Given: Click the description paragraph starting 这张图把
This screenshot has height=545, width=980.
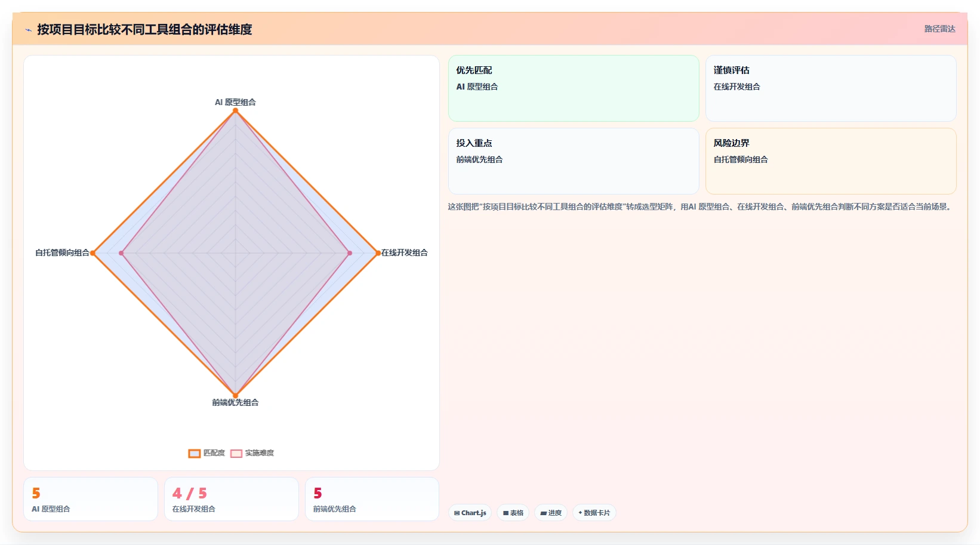Looking at the screenshot, I should pyautogui.click(x=700, y=207).
